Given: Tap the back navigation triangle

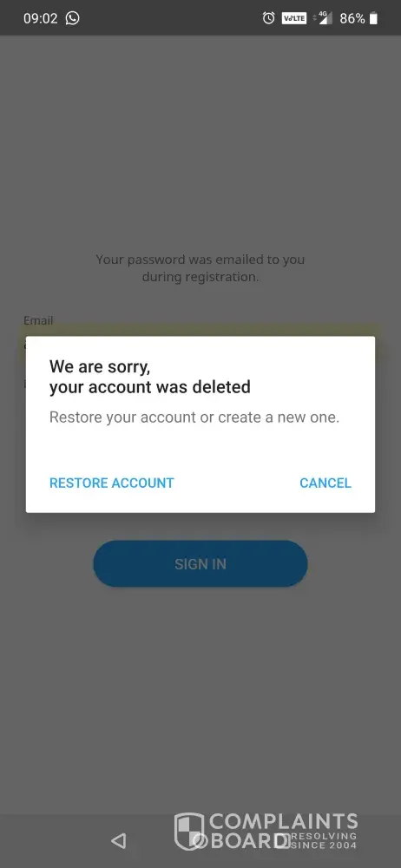Looking at the screenshot, I should 118,840.
